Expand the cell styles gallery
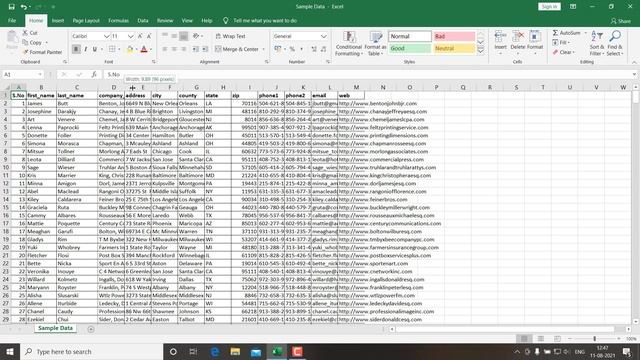Screen dimensions: 640x360 tap(480, 51)
